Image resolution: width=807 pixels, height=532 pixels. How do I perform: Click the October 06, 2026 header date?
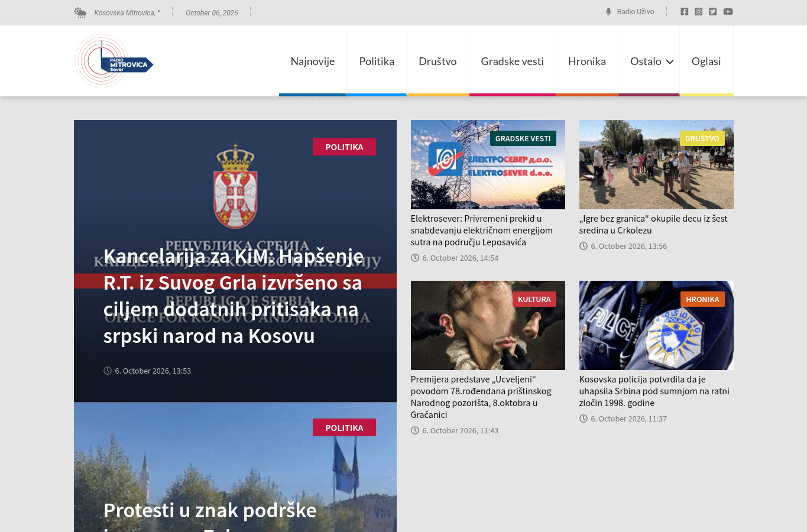[212, 13]
